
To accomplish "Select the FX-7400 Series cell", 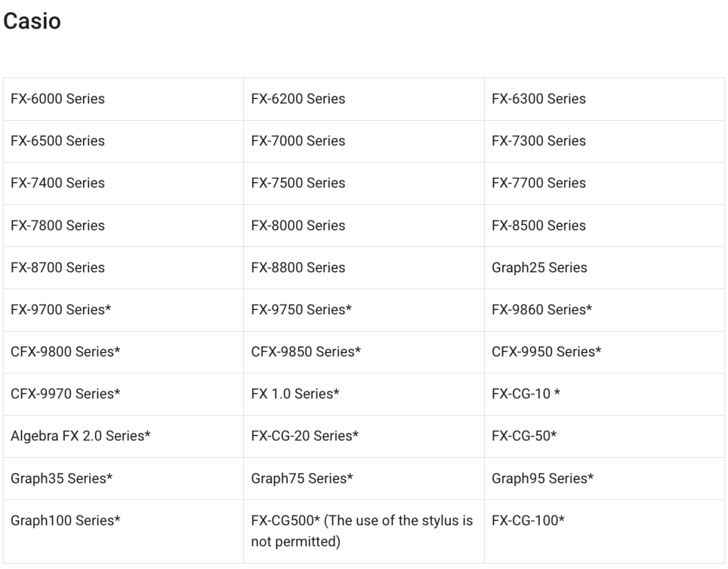I will click(58, 183).
